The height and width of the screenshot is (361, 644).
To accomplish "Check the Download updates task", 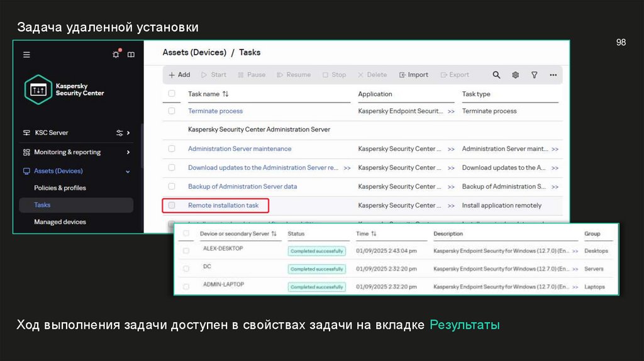I will pos(172,167).
